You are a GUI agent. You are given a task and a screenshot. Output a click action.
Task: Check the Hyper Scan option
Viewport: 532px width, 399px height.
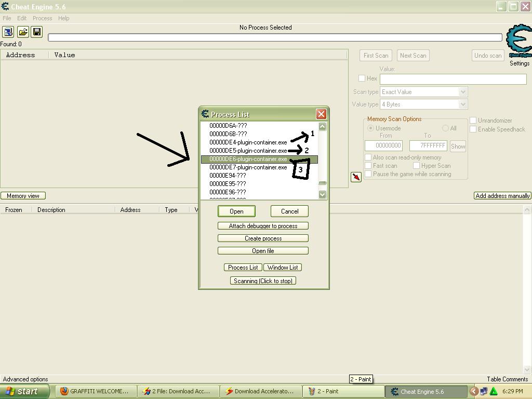(x=416, y=166)
